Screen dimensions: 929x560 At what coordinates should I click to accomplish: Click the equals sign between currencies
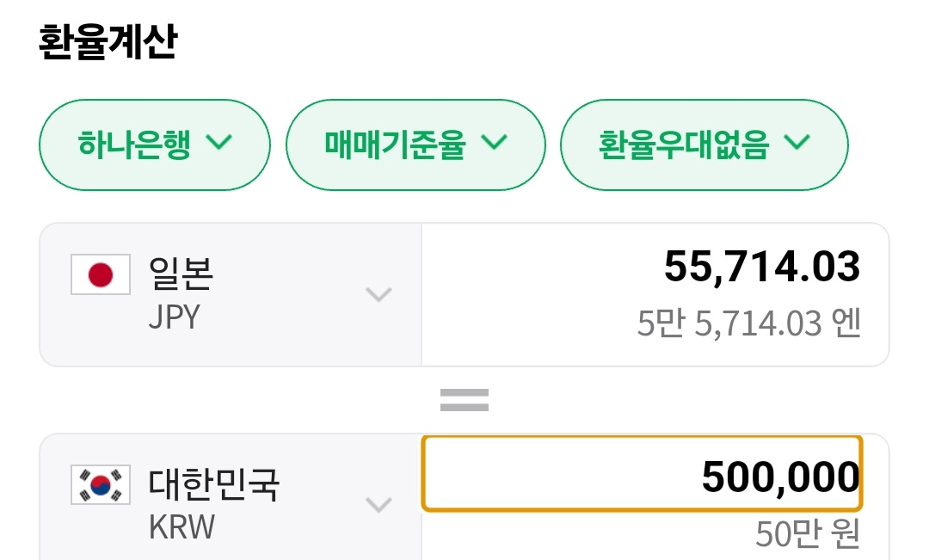pos(464,399)
